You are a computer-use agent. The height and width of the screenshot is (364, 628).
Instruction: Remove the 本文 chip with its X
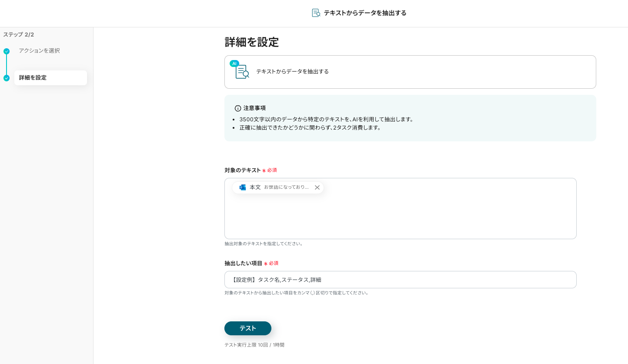[x=317, y=187]
